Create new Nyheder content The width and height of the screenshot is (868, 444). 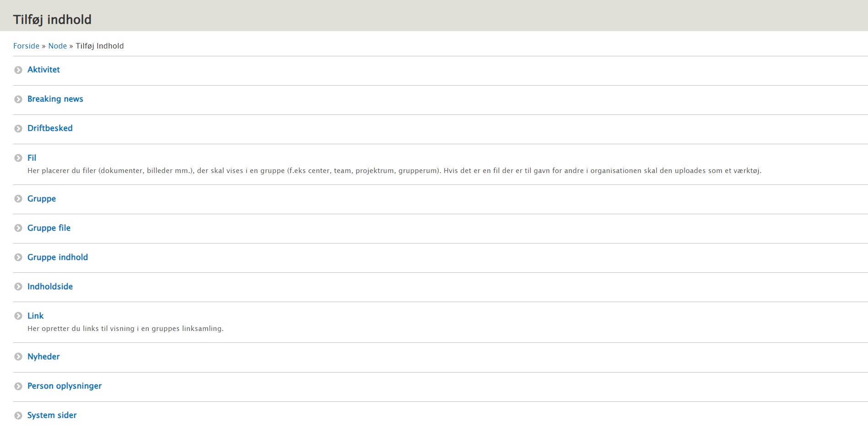(43, 357)
